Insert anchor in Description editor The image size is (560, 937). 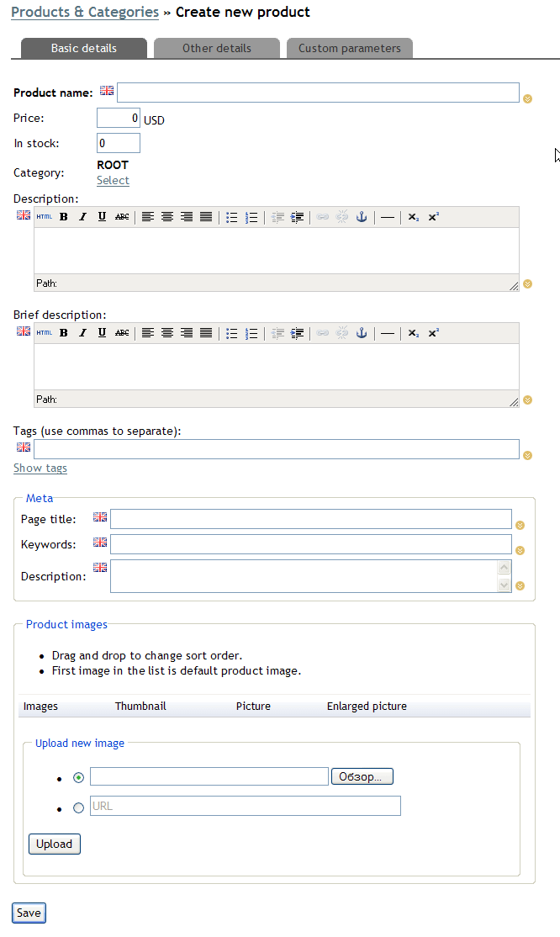click(x=362, y=217)
